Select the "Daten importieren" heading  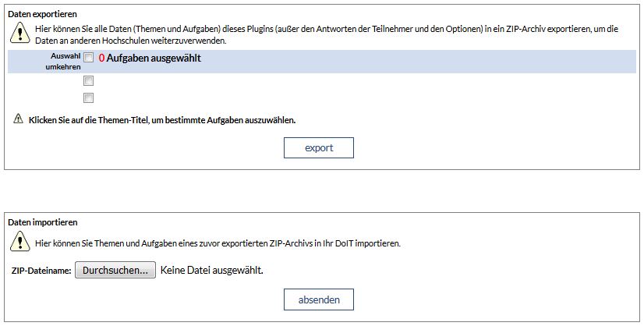point(43,222)
